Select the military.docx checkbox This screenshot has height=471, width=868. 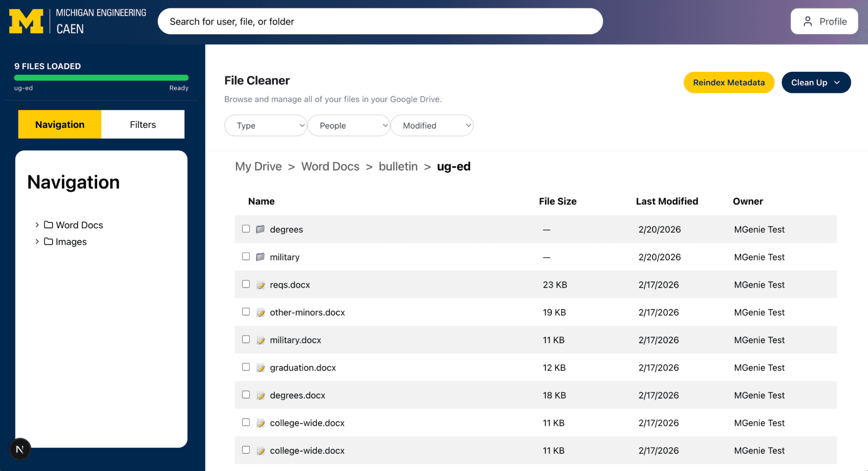(x=246, y=339)
